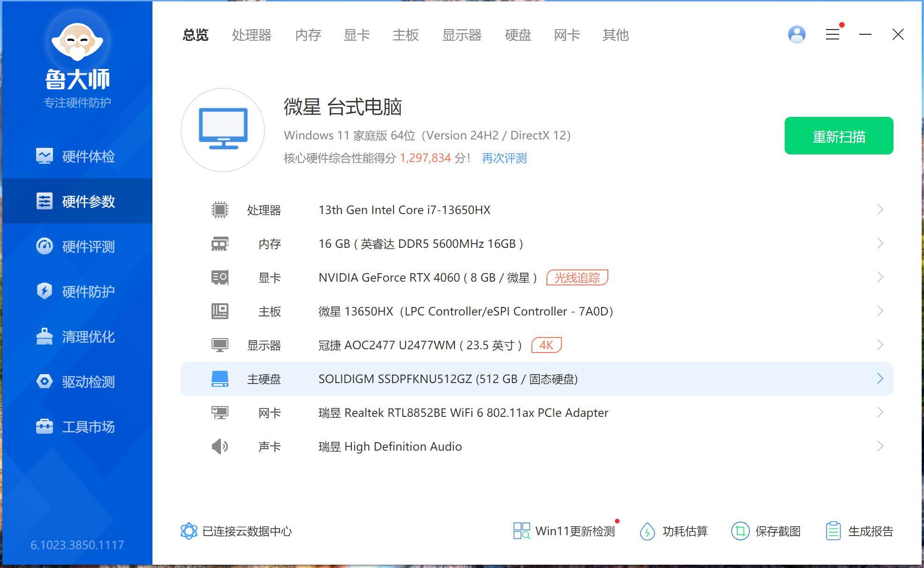924x568 pixels.
Task: Expand the 显卡 RTX 4060 row arrow
Action: [880, 277]
